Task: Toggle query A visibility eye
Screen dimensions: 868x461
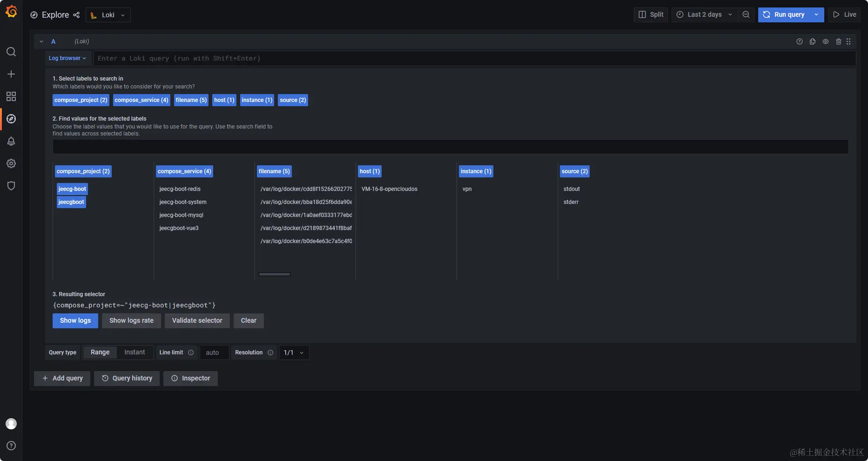Action: 826,41
